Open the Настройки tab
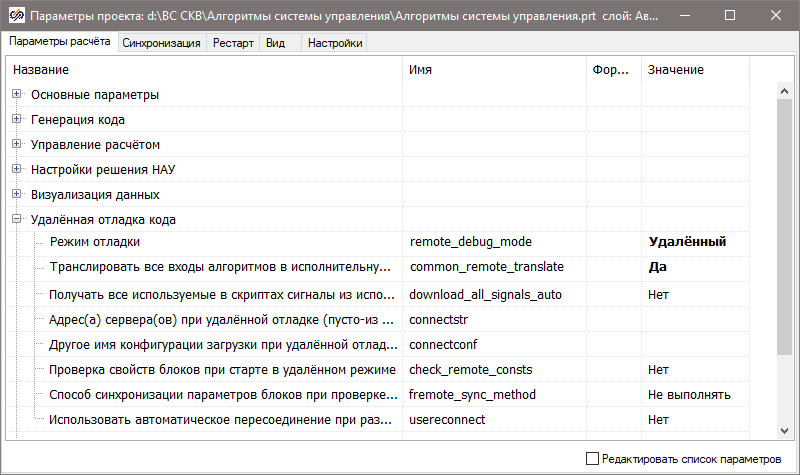The height and width of the screenshot is (475, 800). [x=334, y=43]
